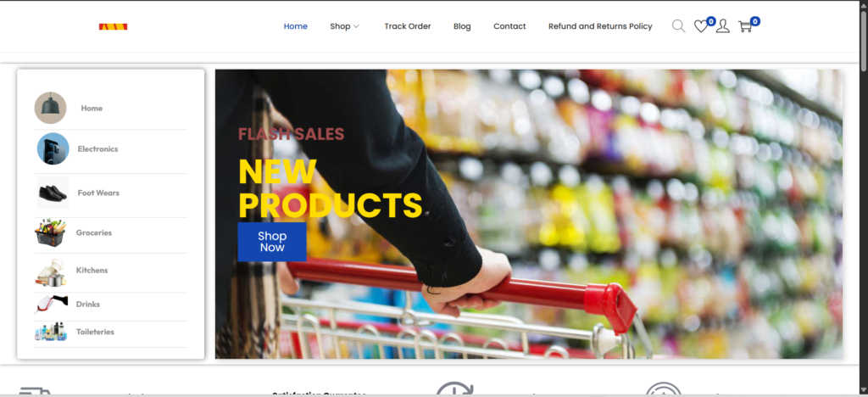Open the Contact page
Image resolution: width=868 pixels, height=397 pixels.
click(x=509, y=26)
